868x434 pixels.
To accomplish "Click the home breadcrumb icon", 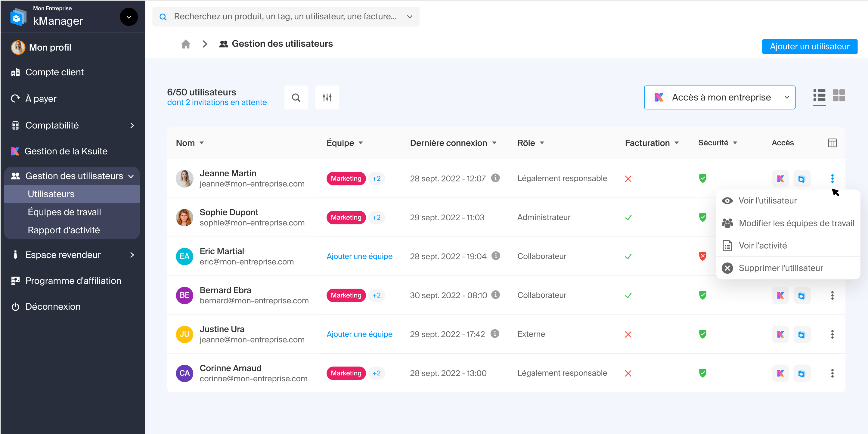I will pos(186,44).
